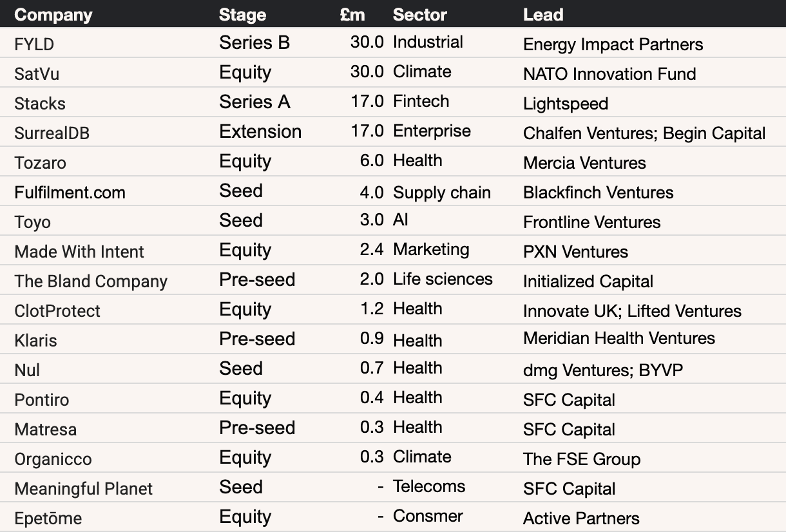
Task: Select the Active Partners lead cell
Action: pos(581,518)
